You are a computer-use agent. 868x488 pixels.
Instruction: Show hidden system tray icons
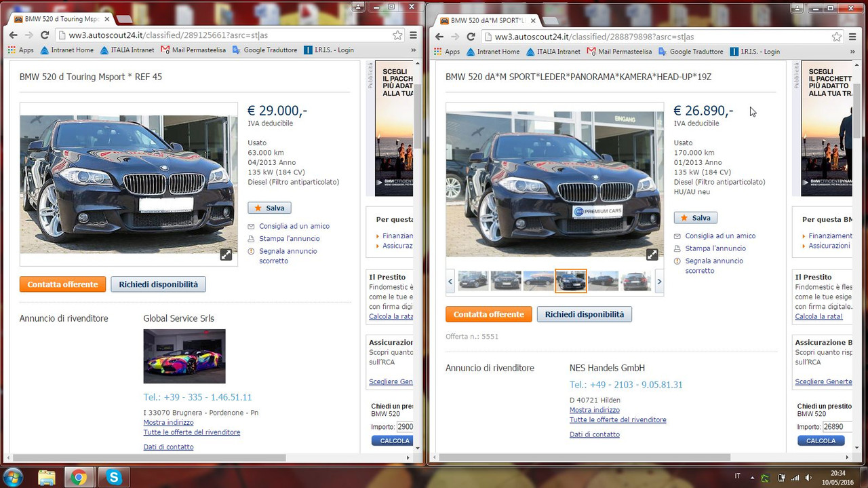pos(752,477)
